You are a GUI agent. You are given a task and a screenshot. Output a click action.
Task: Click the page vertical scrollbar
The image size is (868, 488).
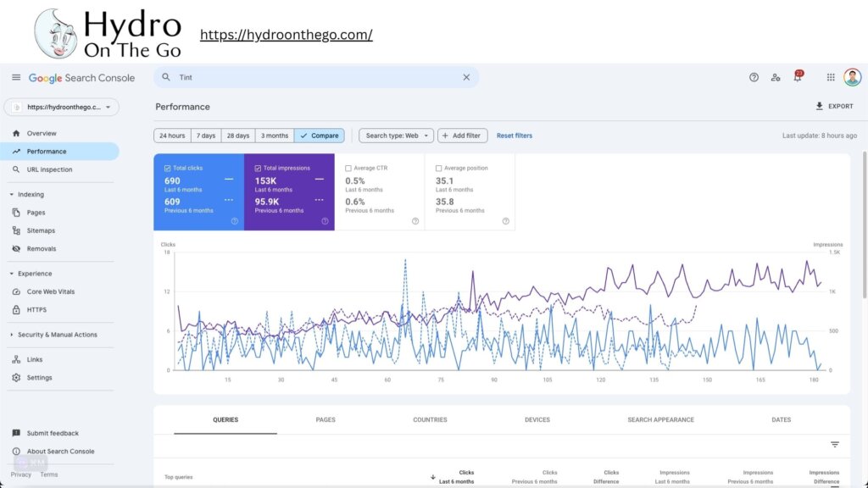tap(864, 224)
